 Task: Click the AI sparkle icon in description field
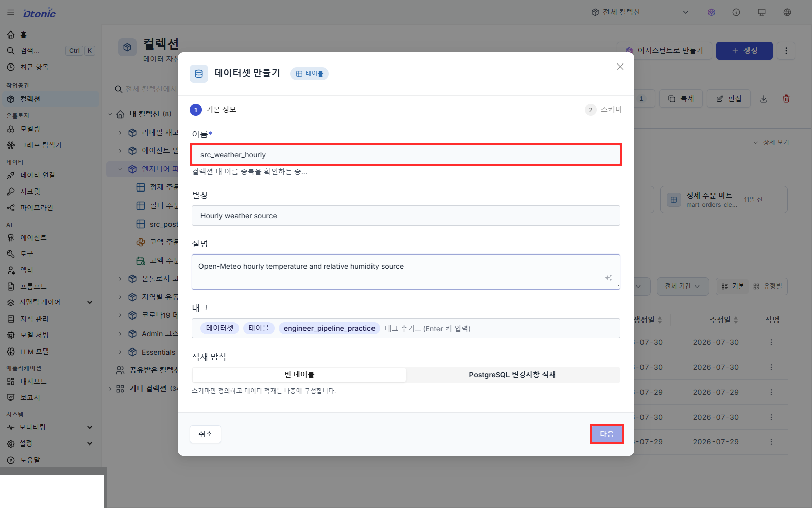click(608, 278)
